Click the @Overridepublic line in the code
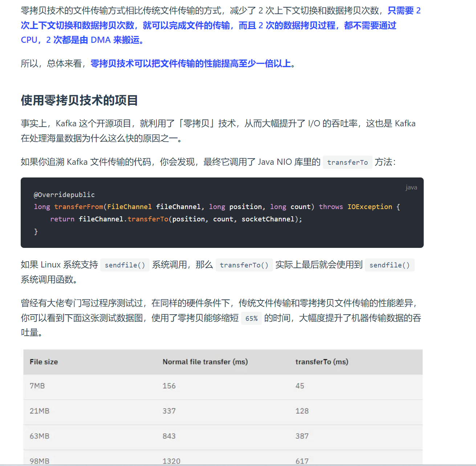Screen dimensions: 476x466 [64, 195]
